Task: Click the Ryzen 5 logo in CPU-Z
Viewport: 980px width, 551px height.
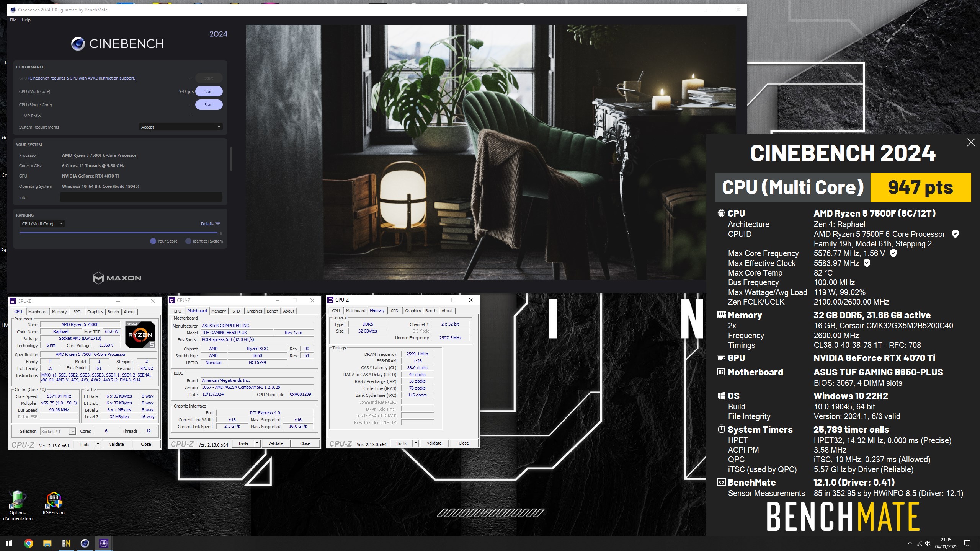Action: pyautogui.click(x=140, y=334)
